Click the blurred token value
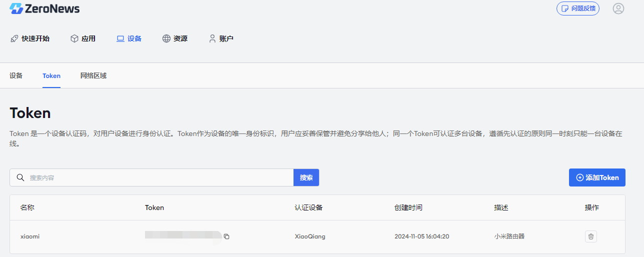 point(183,235)
